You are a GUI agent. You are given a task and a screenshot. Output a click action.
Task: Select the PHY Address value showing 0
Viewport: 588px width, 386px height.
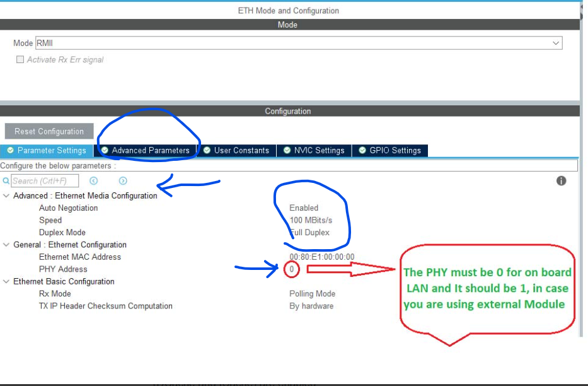(x=291, y=269)
